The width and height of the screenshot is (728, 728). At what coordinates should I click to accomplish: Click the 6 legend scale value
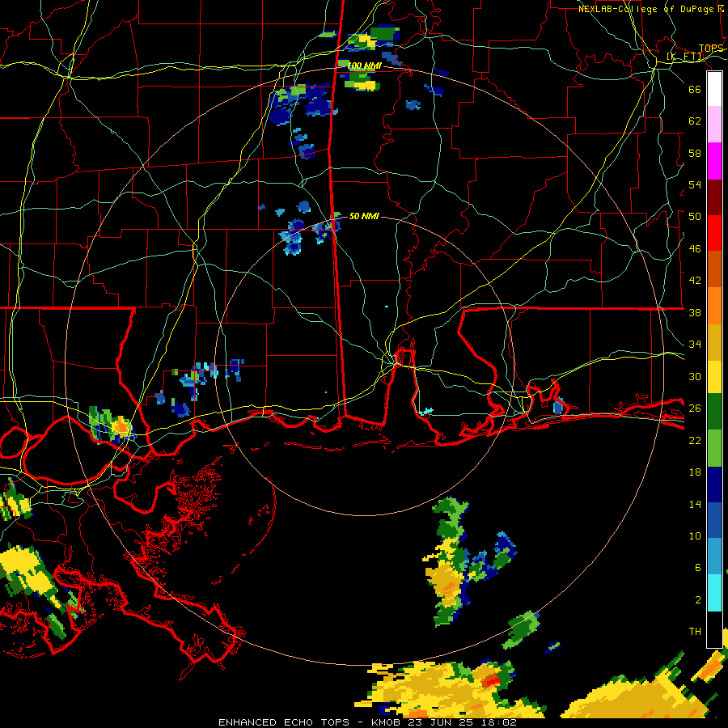pos(697,568)
